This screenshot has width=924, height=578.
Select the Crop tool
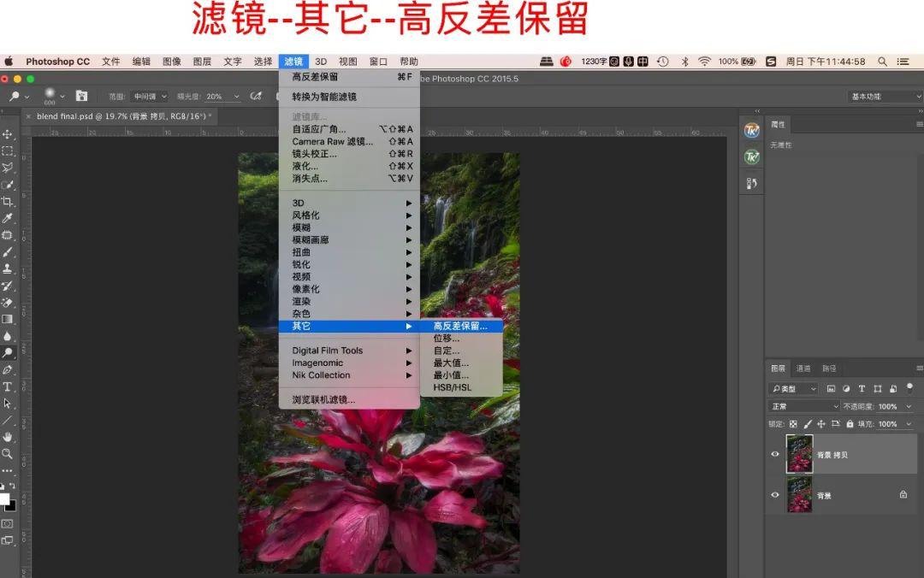click(7, 202)
